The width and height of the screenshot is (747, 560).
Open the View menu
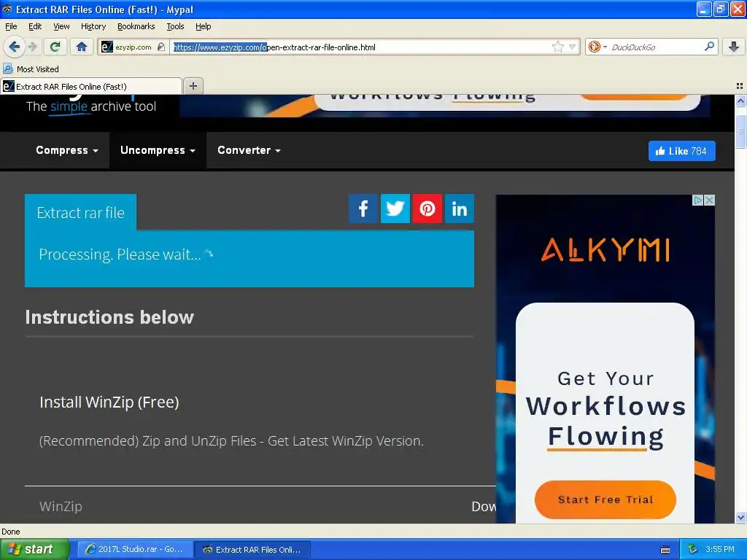[x=61, y=26]
